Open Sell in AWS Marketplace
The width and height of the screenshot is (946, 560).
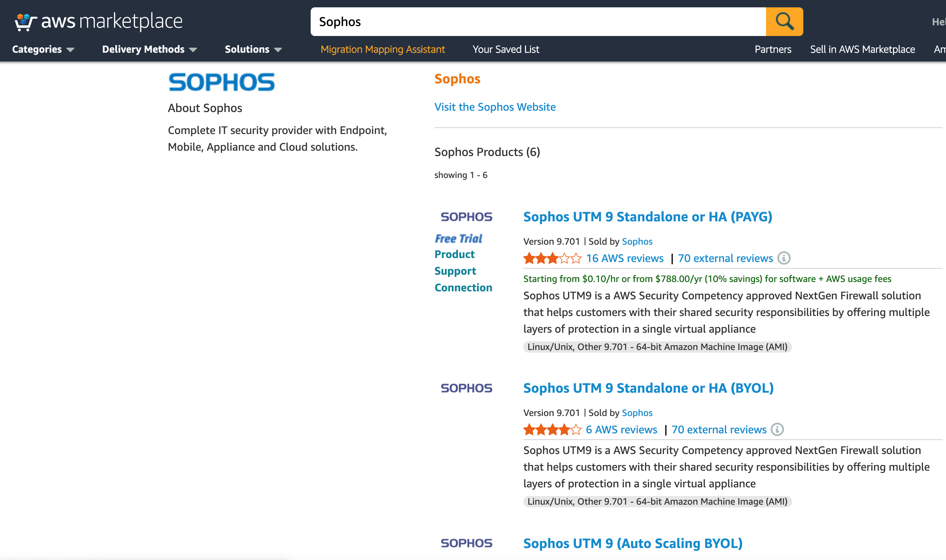[862, 49]
